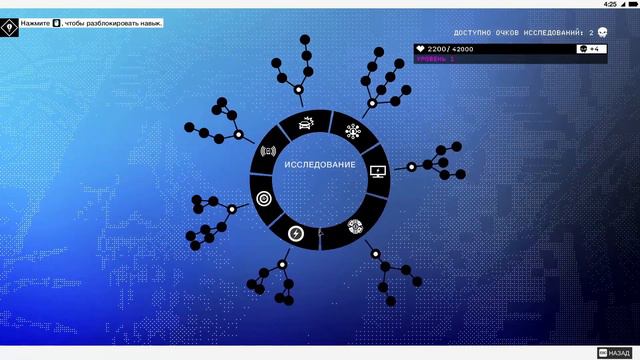Screen dimensions: 640x360
Task: Select the circled lightning bolt icon segment
Action: click(296, 234)
